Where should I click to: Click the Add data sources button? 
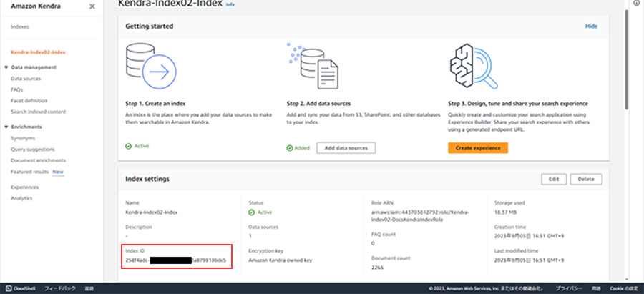pos(346,148)
